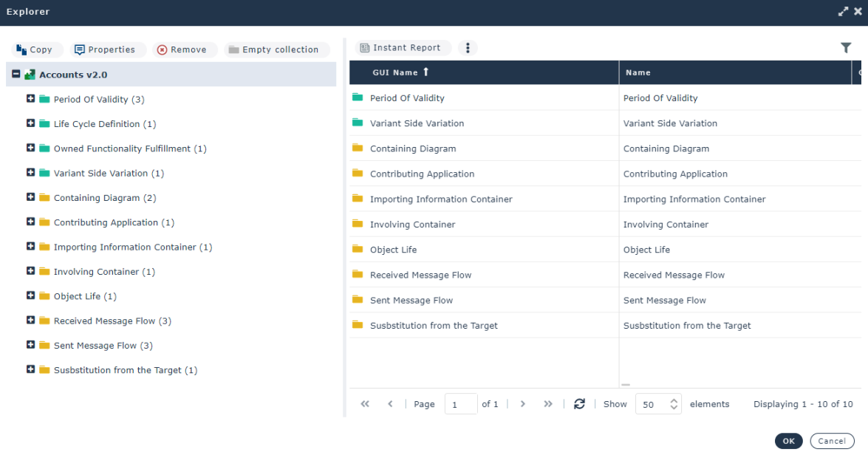Go to the first page arrow
The height and width of the screenshot is (455, 868).
365,404
